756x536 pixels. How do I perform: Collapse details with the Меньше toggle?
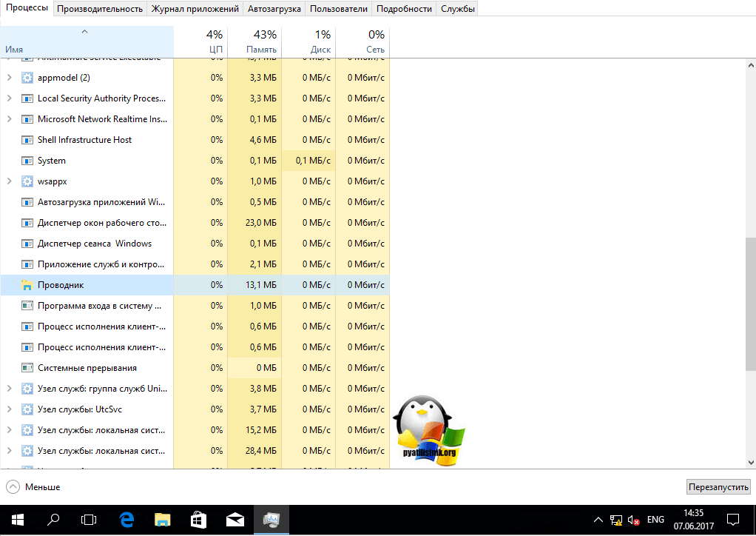point(33,487)
